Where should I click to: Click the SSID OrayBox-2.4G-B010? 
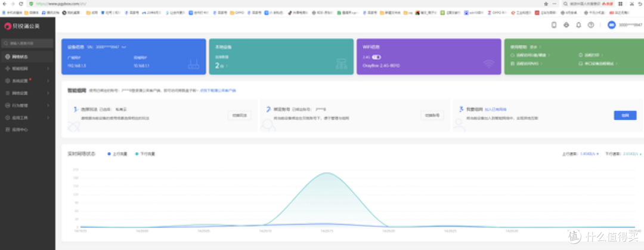pyautogui.click(x=381, y=66)
